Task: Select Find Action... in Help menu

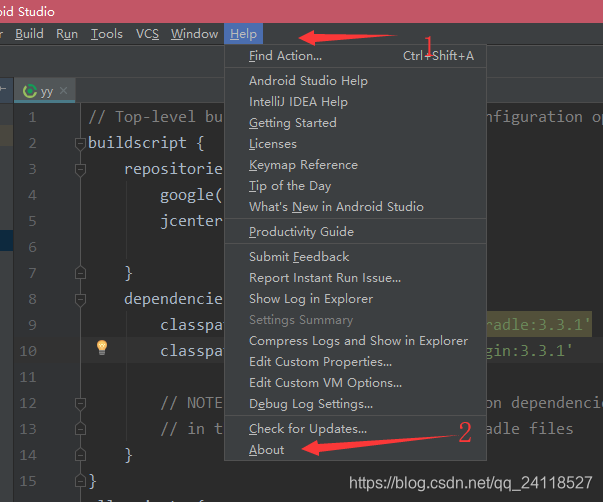Action: click(x=355, y=56)
